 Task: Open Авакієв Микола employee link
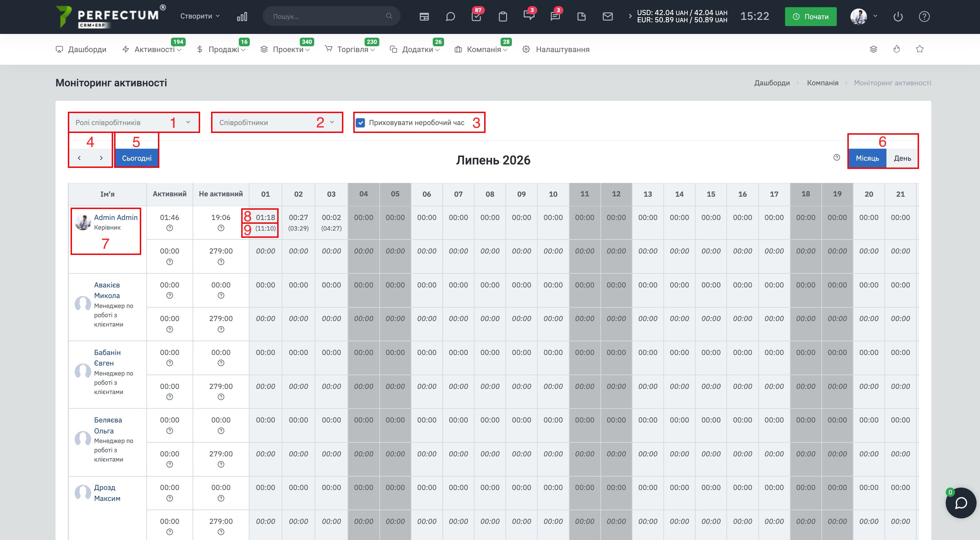click(107, 290)
